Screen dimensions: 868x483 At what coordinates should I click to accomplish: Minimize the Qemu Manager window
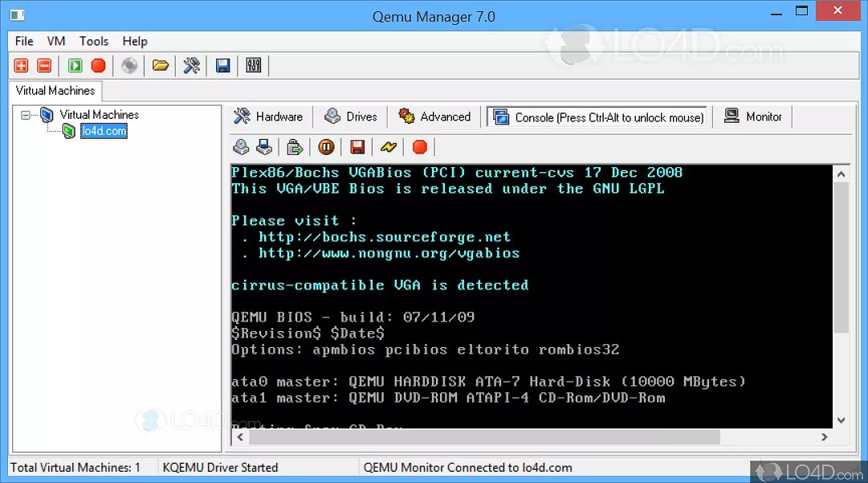point(776,12)
